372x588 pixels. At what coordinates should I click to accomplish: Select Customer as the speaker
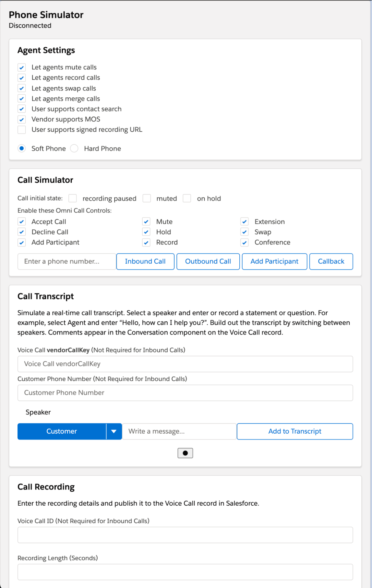[x=62, y=431]
